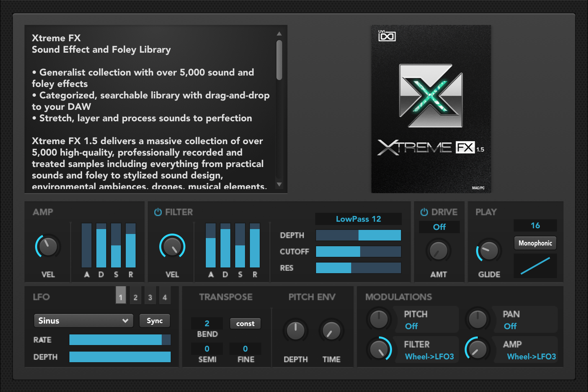588x392 pixels.
Task: Switch to LFO tab 2
Action: [x=135, y=296]
